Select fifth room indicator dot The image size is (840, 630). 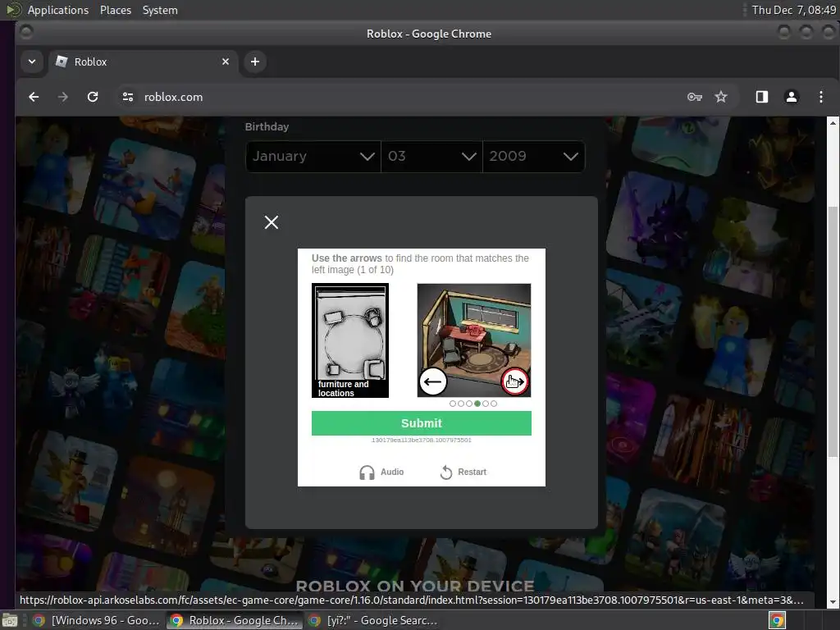[486, 404]
